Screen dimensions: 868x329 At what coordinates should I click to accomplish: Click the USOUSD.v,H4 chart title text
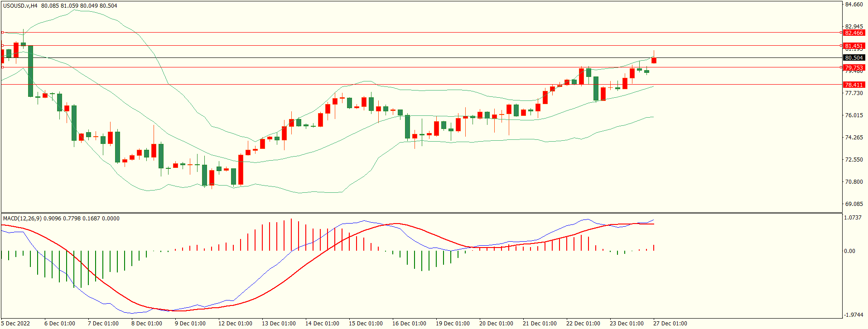pyautogui.click(x=20, y=6)
